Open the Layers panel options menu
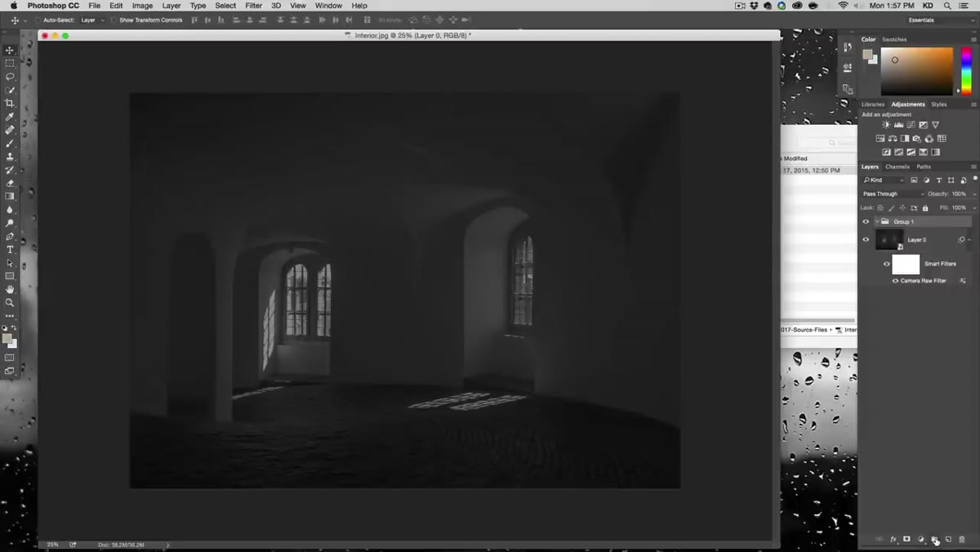This screenshot has width=980, height=552. [973, 167]
